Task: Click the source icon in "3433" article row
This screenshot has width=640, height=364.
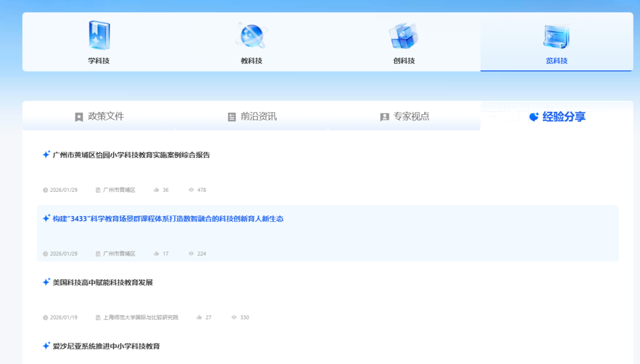Action: coord(98,253)
